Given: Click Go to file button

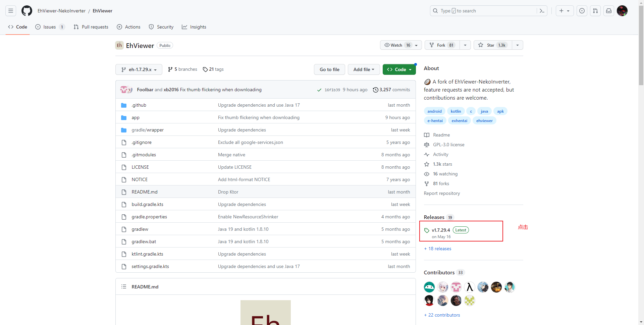Looking at the screenshot, I should click(329, 69).
